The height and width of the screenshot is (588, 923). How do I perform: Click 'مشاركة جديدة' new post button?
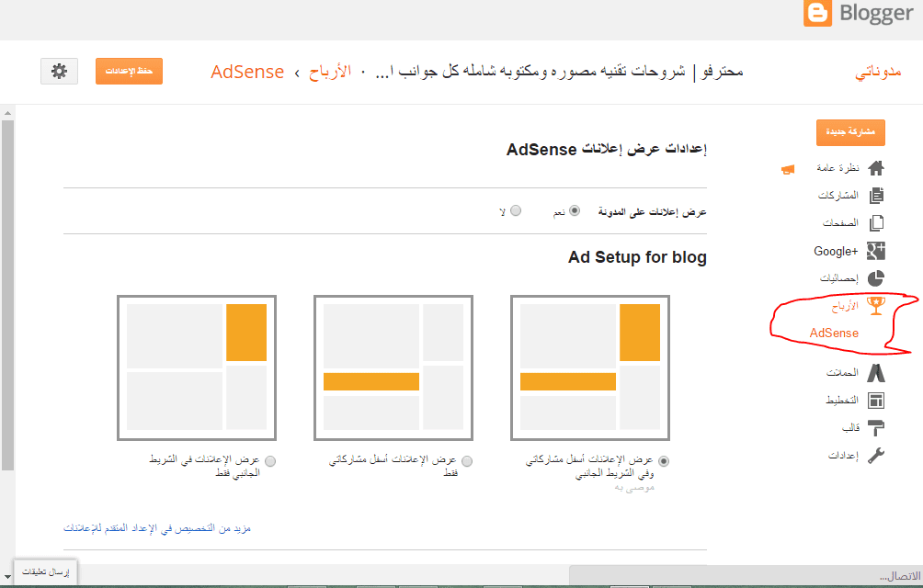tap(850, 132)
